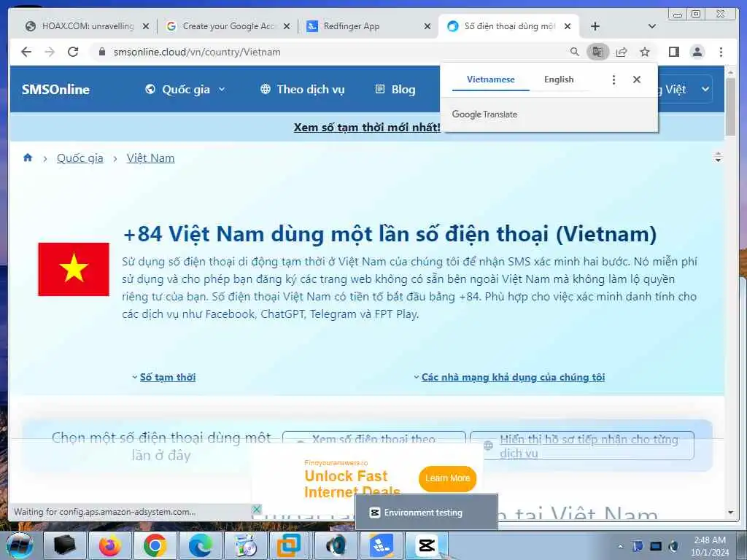
Task: Close the Redfinger App tab
Action: click(x=427, y=26)
